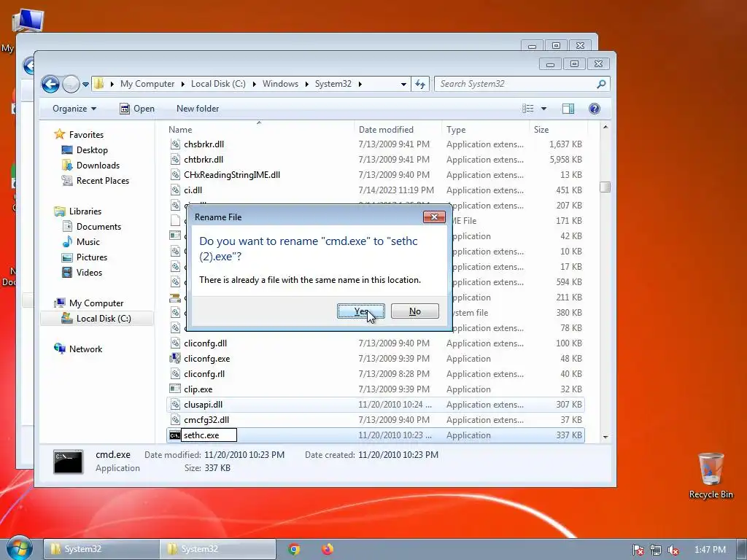747x560 pixels.
Task: Close the Rename File dialog
Action: tap(434, 217)
